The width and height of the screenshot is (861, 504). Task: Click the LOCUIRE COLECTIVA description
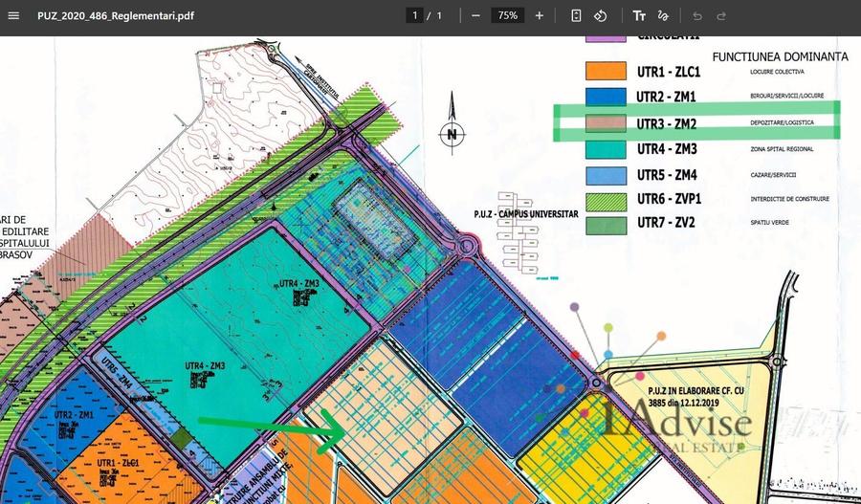coord(777,72)
